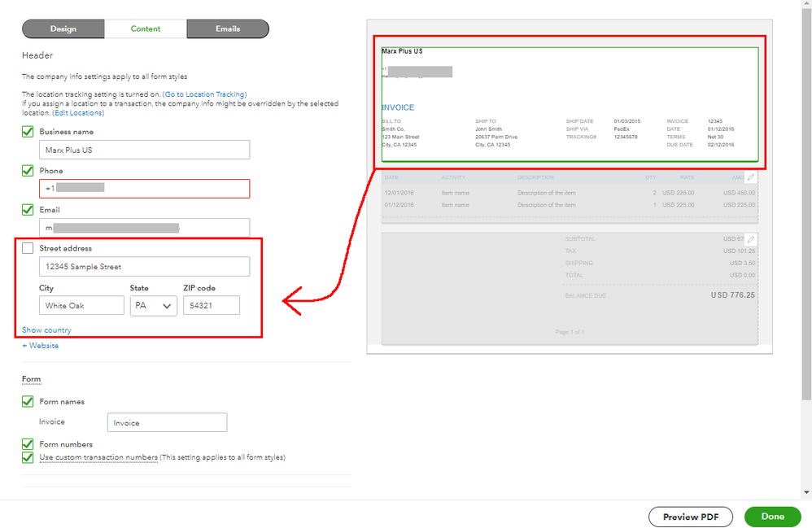This screenshot has height=528, width=812.
Task: Click the Show country link
Action: coord(46,329)
